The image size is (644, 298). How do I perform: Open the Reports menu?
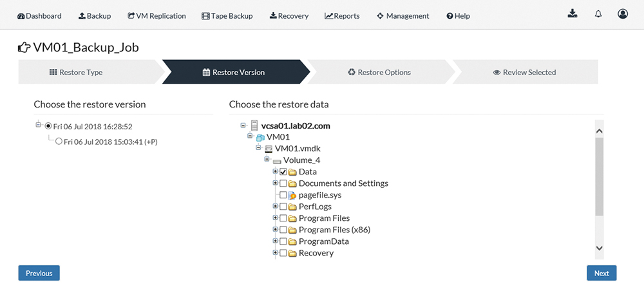(342, 16)
